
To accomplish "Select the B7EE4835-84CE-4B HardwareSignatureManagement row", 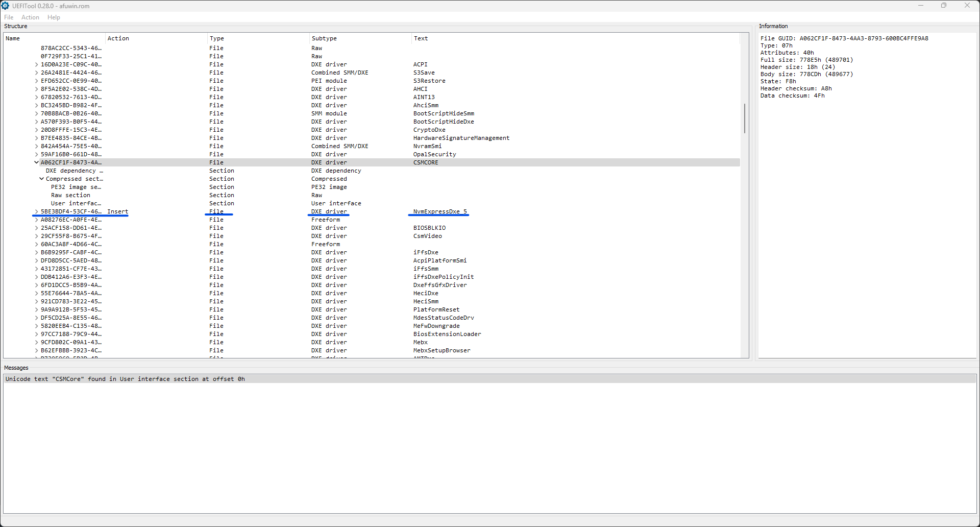I will pos(372,138).
